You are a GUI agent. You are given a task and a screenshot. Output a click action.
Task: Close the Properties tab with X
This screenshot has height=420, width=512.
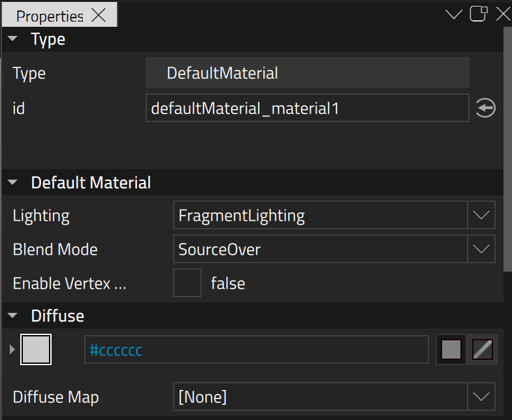(x=98, y=16)
